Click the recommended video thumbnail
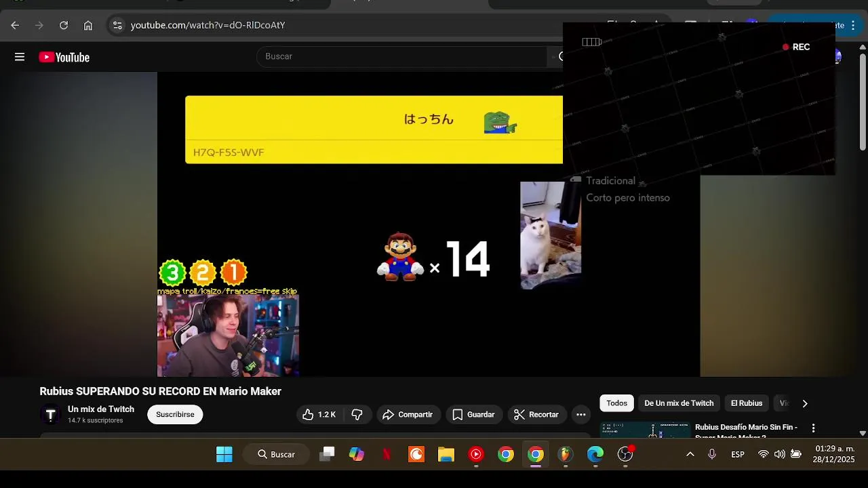 tap(645, 430)
